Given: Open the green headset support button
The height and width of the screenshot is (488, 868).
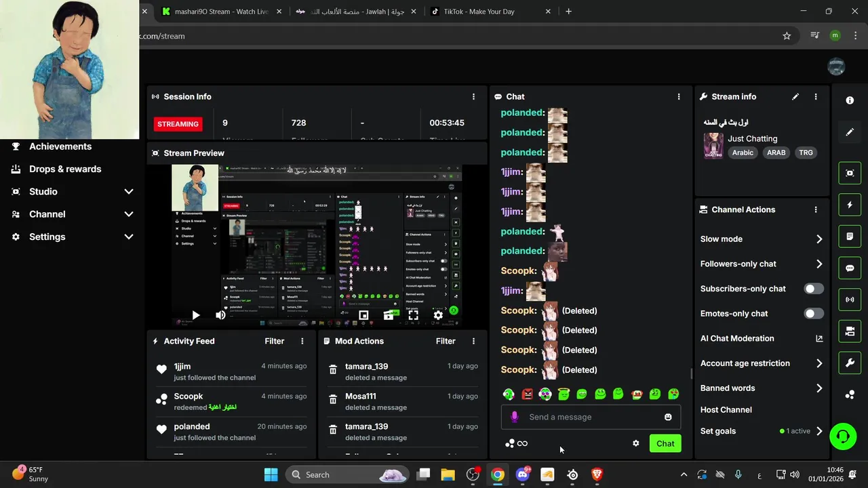Looking at the screenshot, I should click(x=843, y=436).
